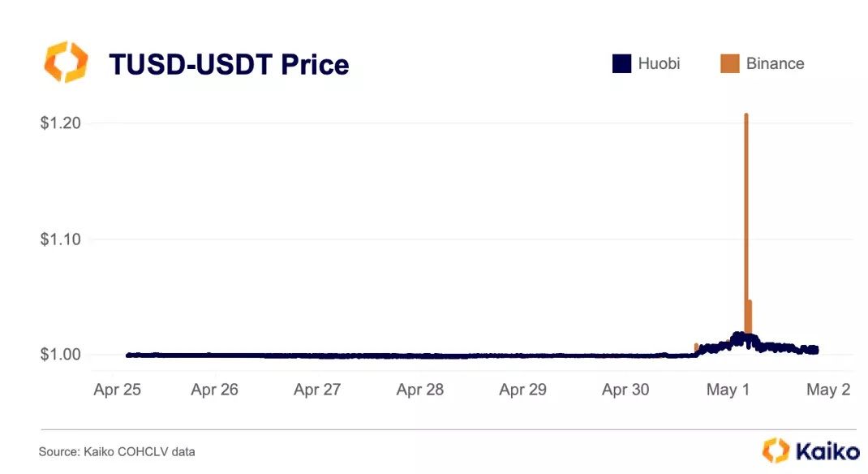Viewport: 868px width, 474px height.
Task: Click the Source: Kaiko COHCLV data text
Action: tap(117, 451)
